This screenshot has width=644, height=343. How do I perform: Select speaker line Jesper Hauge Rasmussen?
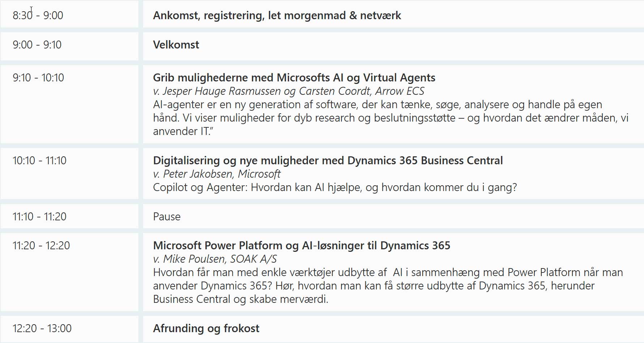click(288, 91)
